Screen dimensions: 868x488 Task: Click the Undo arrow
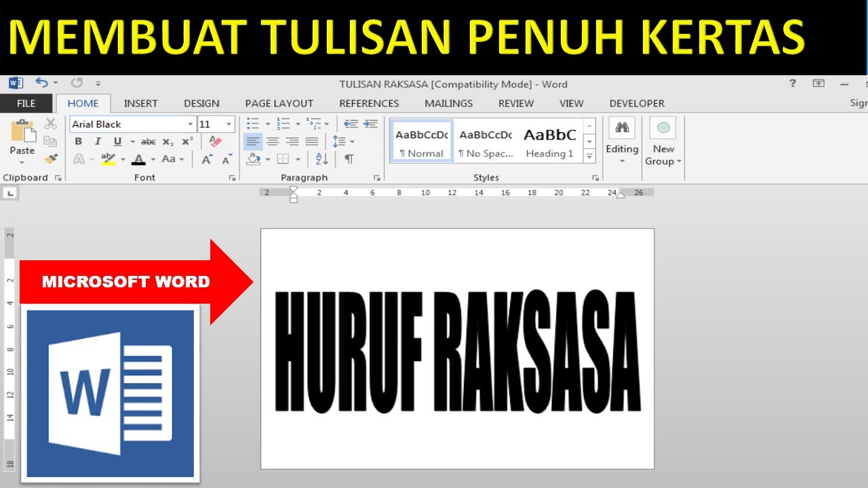click(42, 83)
